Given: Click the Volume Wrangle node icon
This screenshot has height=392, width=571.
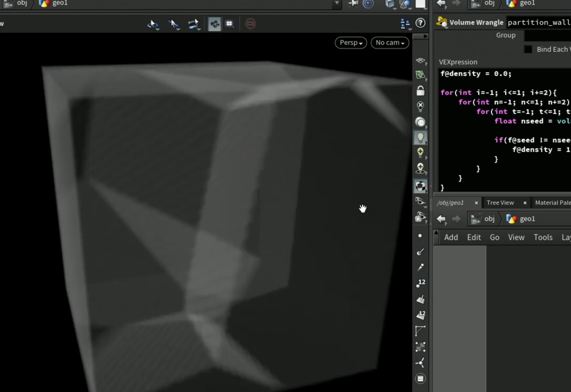Looking at the screenshot, I should pyautogui.click(x=442, y=22).
